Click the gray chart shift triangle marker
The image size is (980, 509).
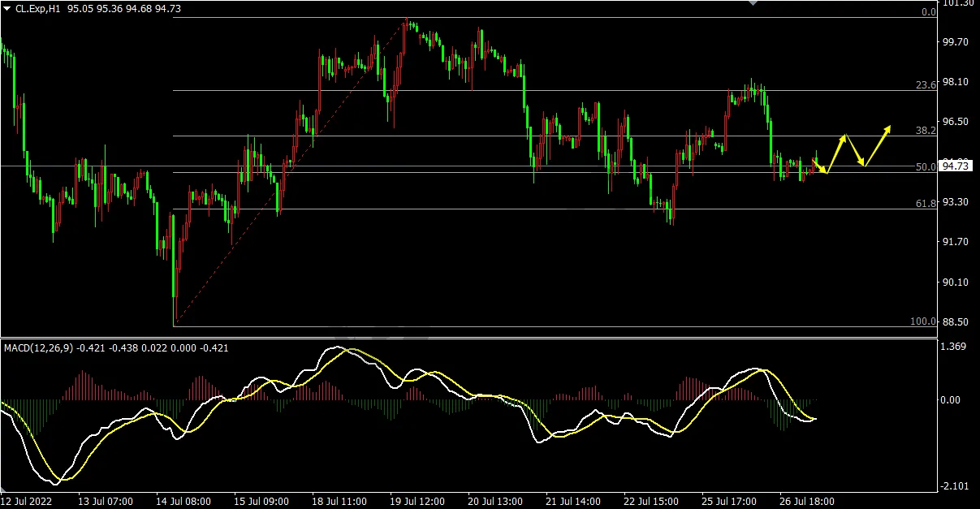point(753,3)
